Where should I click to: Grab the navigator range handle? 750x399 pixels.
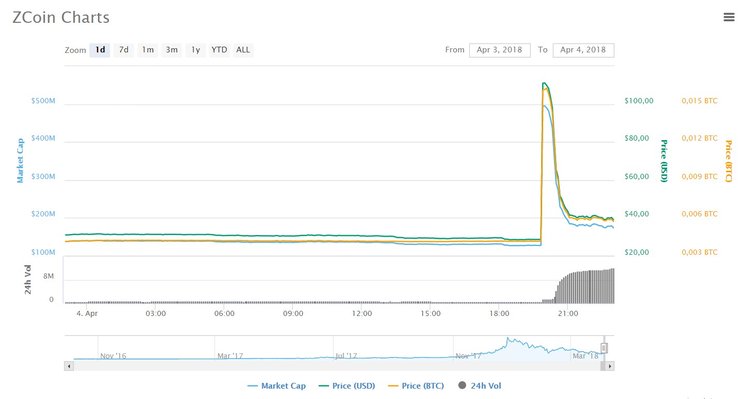604,348
